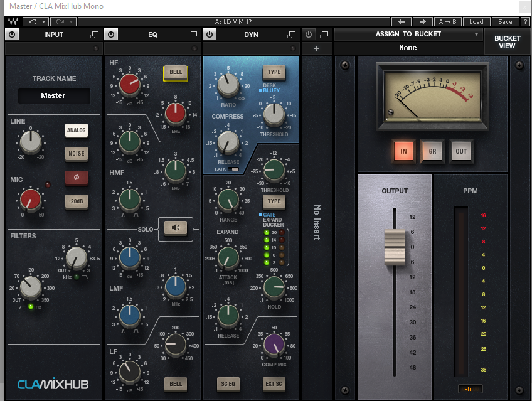The height and width of the screenshot is (401, 532).
Task: Open the undo history dropdown arrow
Action: (x=44, y=21)
